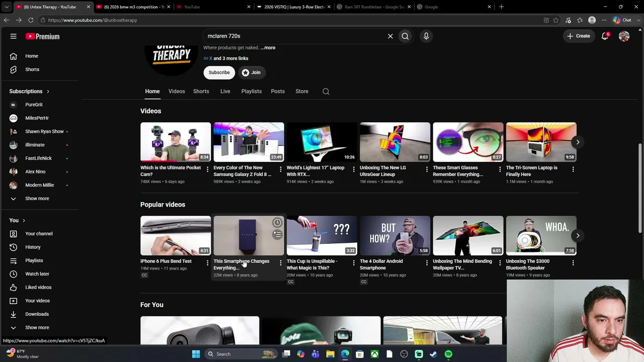
Task: Open the You section header
Action: (17, 220)
